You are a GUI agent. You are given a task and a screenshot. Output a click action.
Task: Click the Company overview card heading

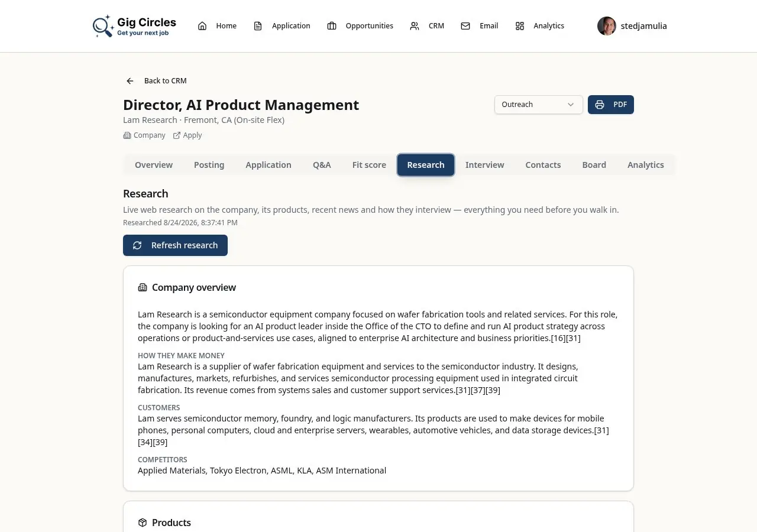[194, 288]
